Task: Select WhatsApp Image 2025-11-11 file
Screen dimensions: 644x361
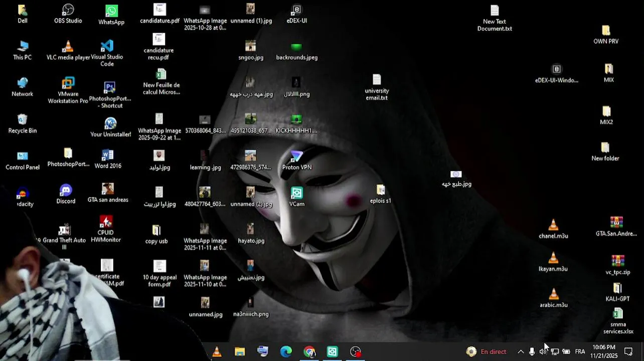Action: [205, 237]
